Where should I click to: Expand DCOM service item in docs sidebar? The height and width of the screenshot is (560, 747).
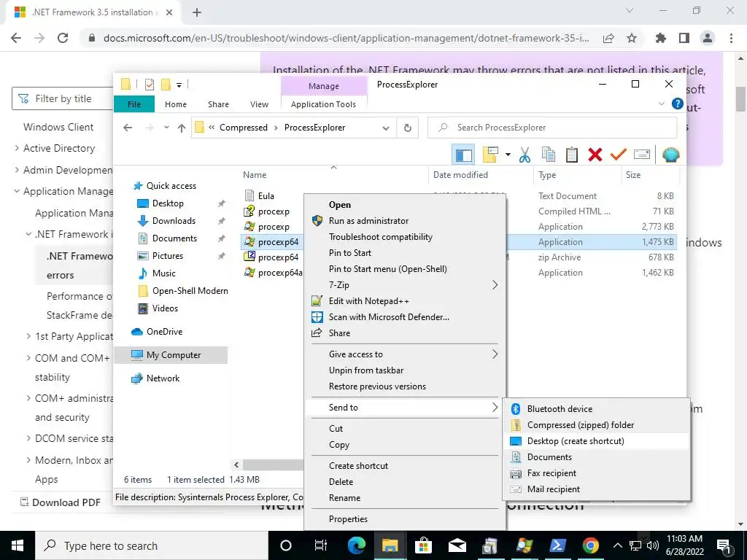28,438
